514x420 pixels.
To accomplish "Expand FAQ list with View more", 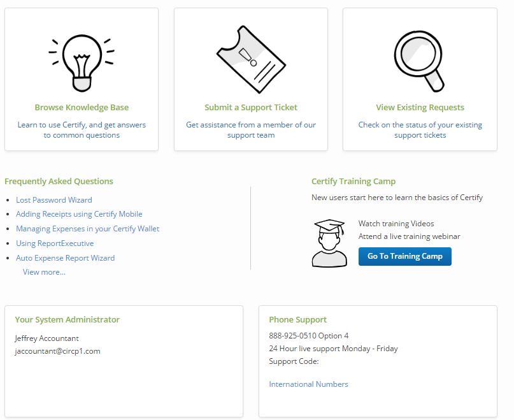I will pos(44,272).
